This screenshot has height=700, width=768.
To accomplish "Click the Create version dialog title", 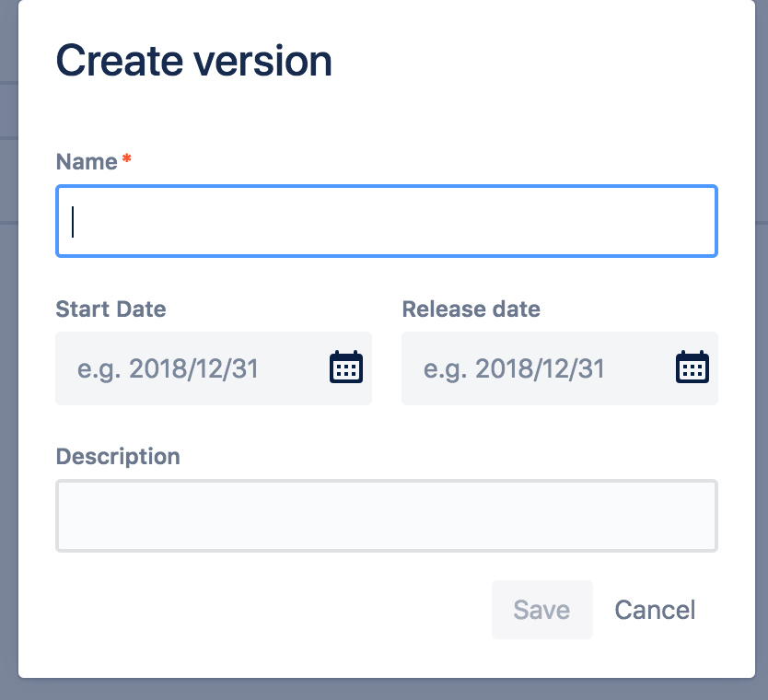I will (x=195, y=60).
